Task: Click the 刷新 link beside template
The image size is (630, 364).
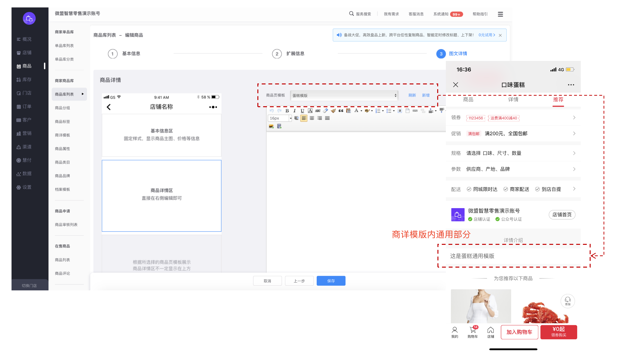Action: tap(412, 95)
